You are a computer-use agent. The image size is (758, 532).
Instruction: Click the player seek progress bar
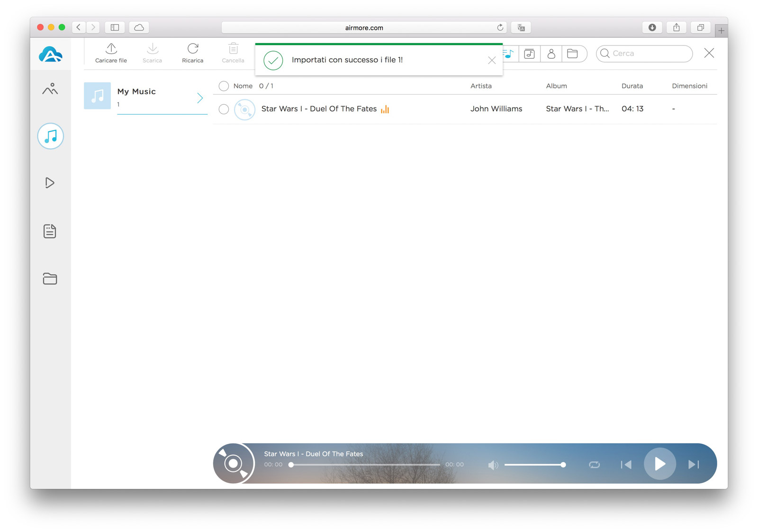(365, 465)
